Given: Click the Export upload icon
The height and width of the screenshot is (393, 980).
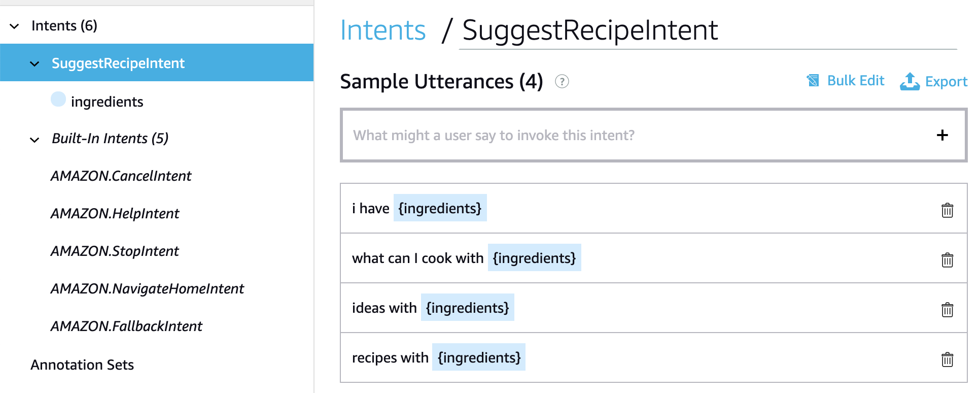Looking at the screenshot, I should (909, 81).
